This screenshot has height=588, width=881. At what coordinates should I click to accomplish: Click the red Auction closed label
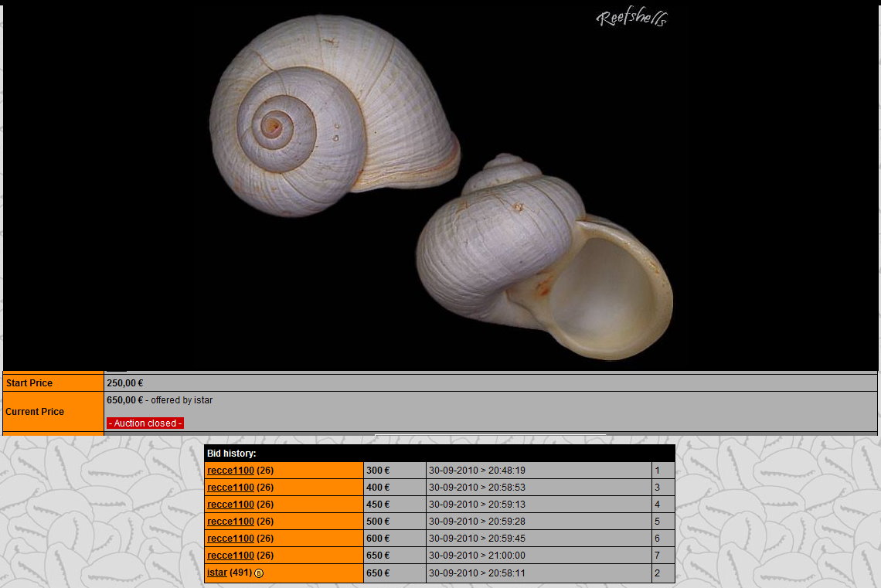coord(145,423)
